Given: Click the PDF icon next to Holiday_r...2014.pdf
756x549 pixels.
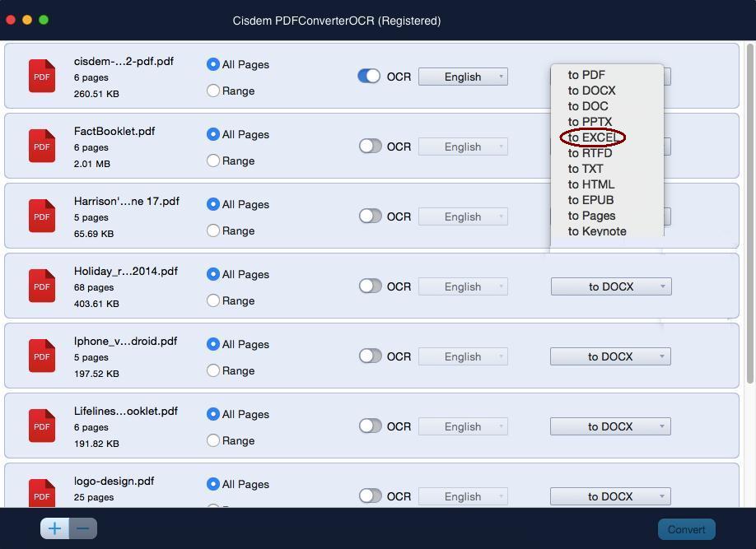Looking at the screenshot, I should click(41, 286).
